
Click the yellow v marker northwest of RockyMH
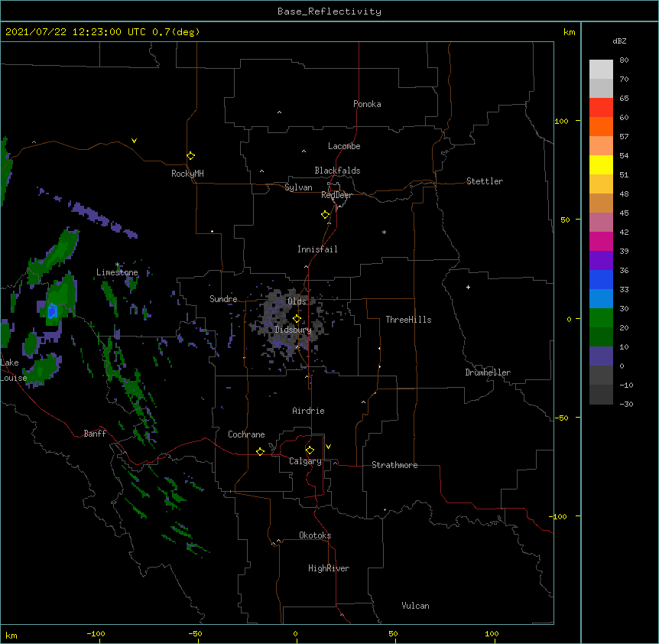click(134, 141)
